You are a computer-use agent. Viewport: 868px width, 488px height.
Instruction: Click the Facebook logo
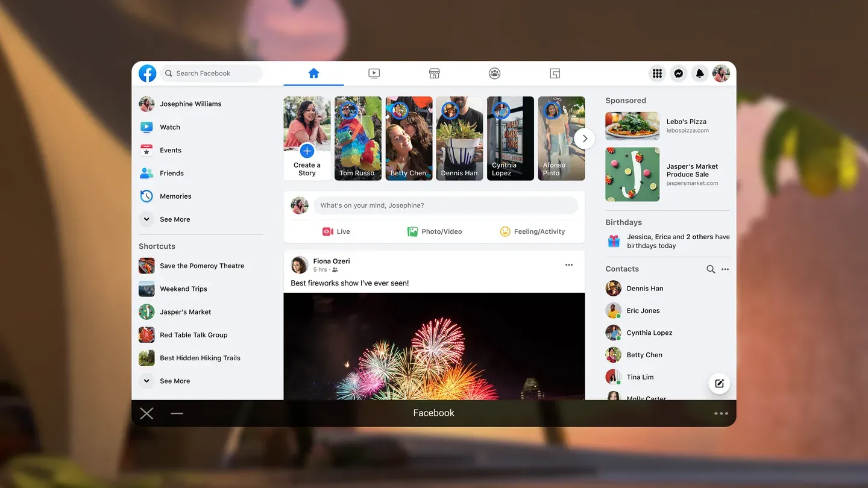tap(147, 73)
